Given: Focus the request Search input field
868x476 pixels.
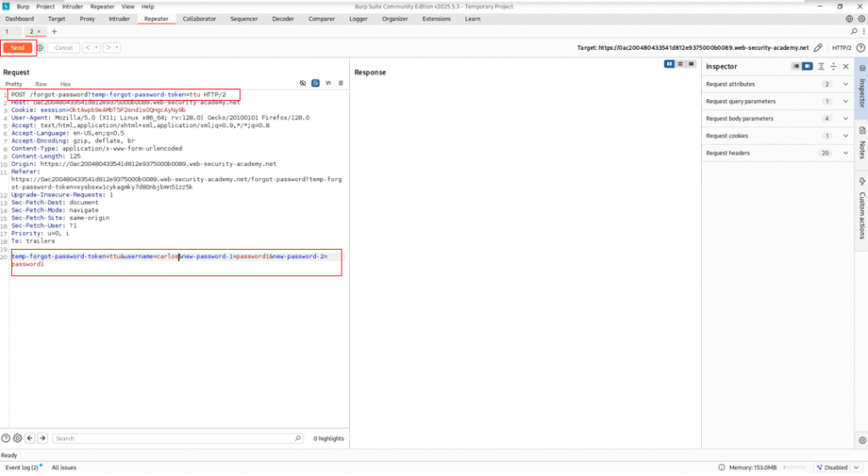Looking at the screenshot, I should coord(178,438).
